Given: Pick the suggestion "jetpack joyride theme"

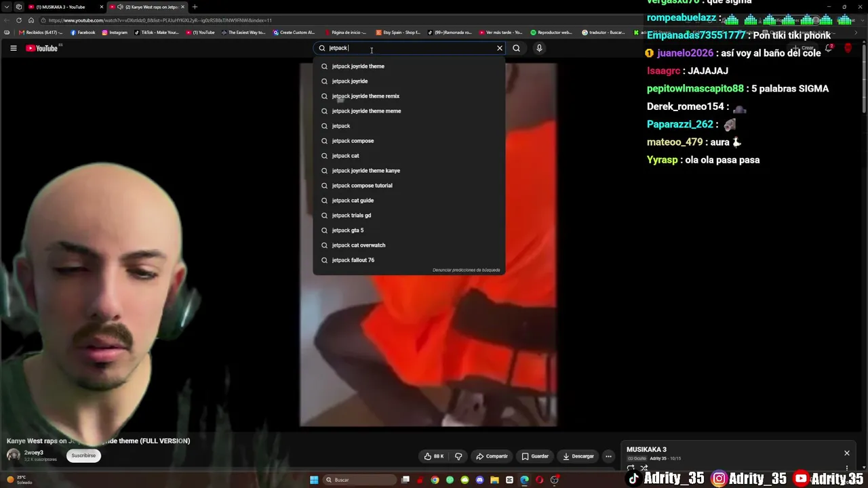Looking at the screenshot, I should (x=409, y=66).
